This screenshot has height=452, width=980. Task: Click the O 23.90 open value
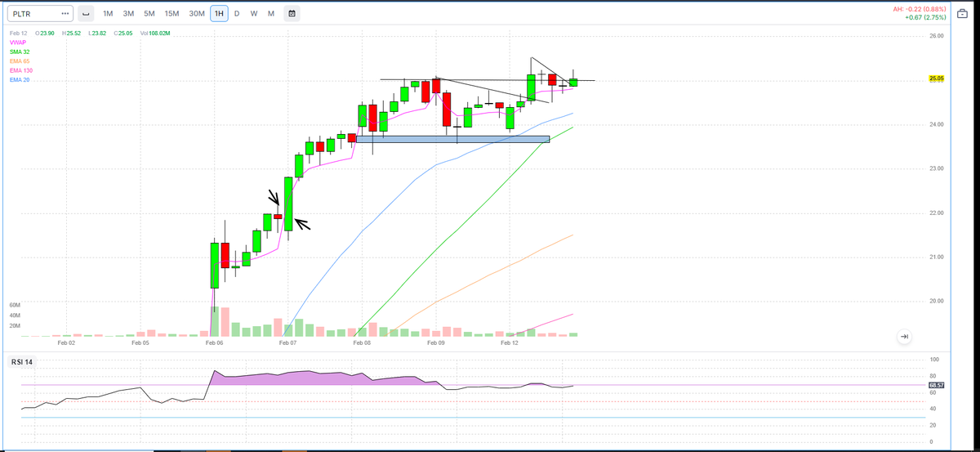[45, 33]
